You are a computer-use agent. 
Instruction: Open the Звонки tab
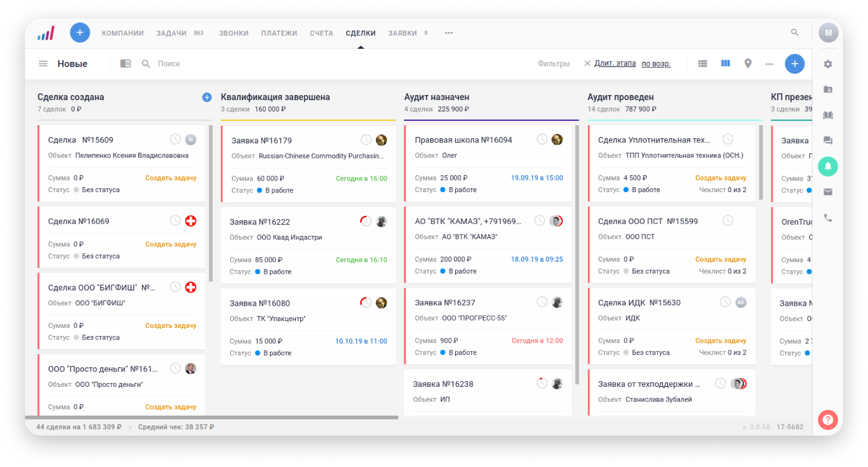point(234,33)
